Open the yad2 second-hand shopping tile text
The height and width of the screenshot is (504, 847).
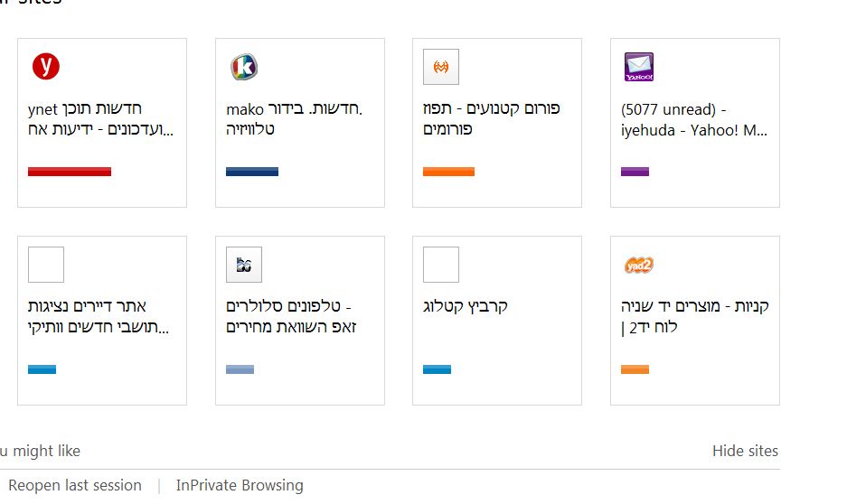(694, 316)
